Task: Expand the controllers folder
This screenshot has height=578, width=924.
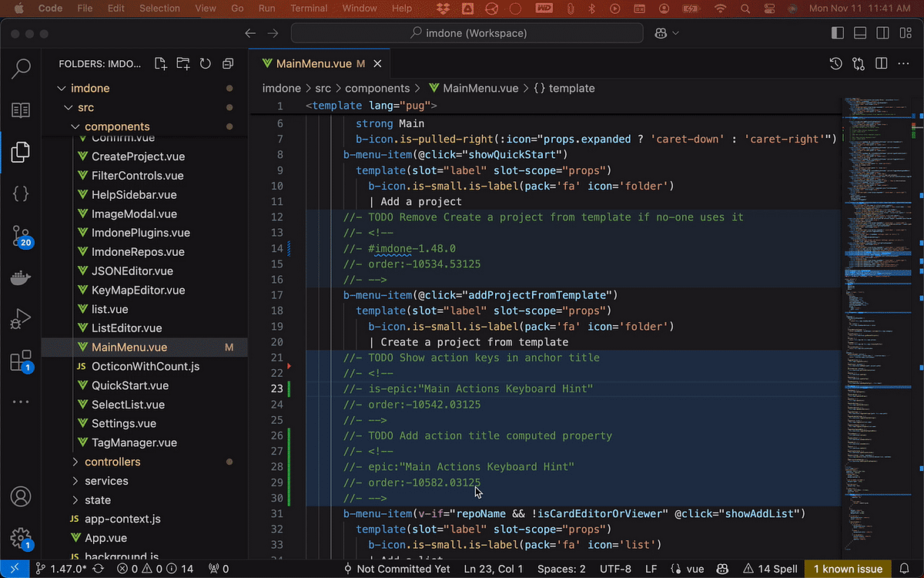Action: pyautogui.click(x=75, y=462)
